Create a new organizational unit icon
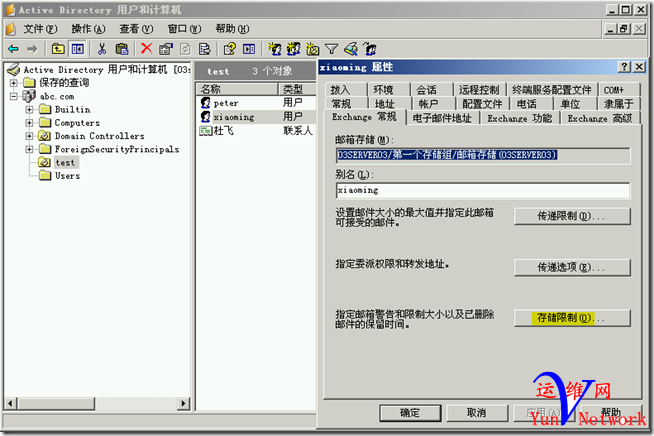Viewport: 654px width, 436px height. [312, 49]
